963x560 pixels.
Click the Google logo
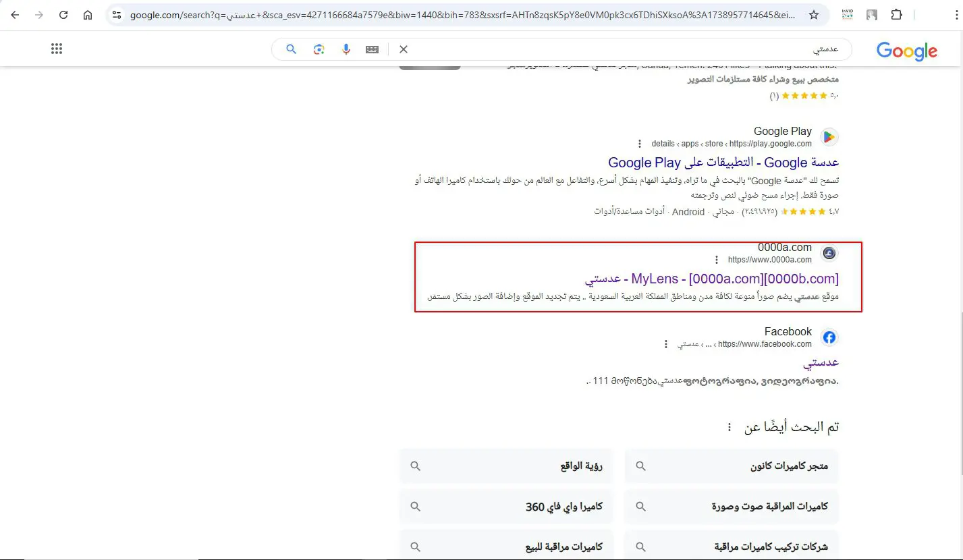click(906, 51)
